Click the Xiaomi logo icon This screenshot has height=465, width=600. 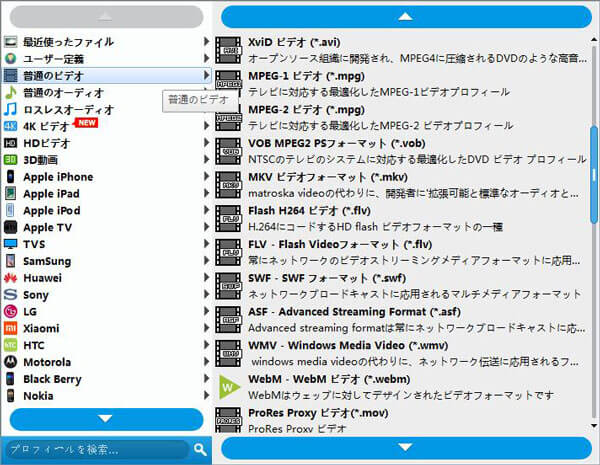click(10, 328)
